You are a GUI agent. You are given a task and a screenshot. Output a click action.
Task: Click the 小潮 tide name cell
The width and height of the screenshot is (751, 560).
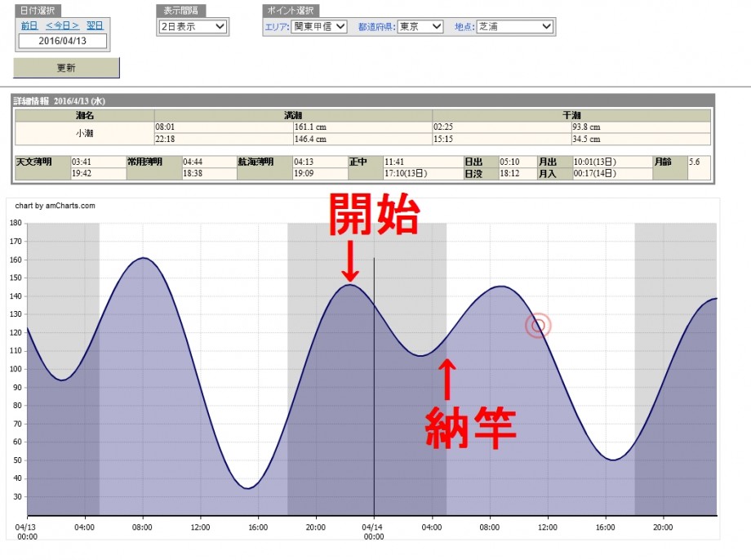(x=85, y=133)
